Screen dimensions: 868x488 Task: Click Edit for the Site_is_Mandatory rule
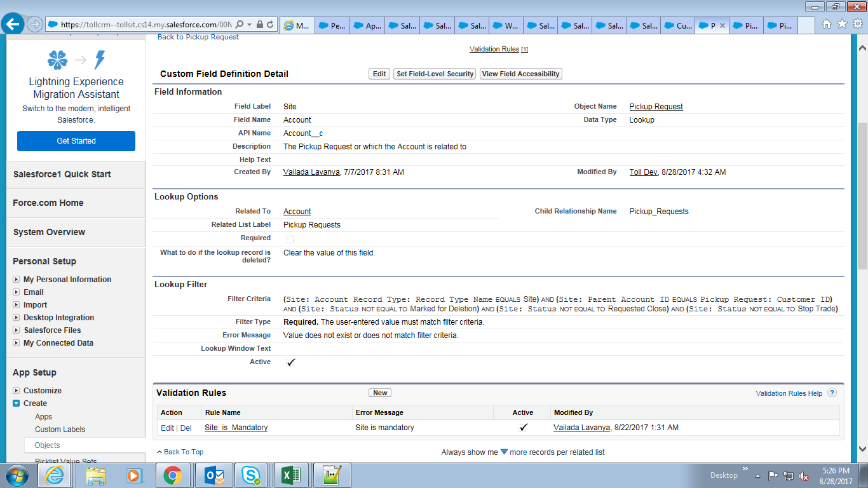(167, 428)
